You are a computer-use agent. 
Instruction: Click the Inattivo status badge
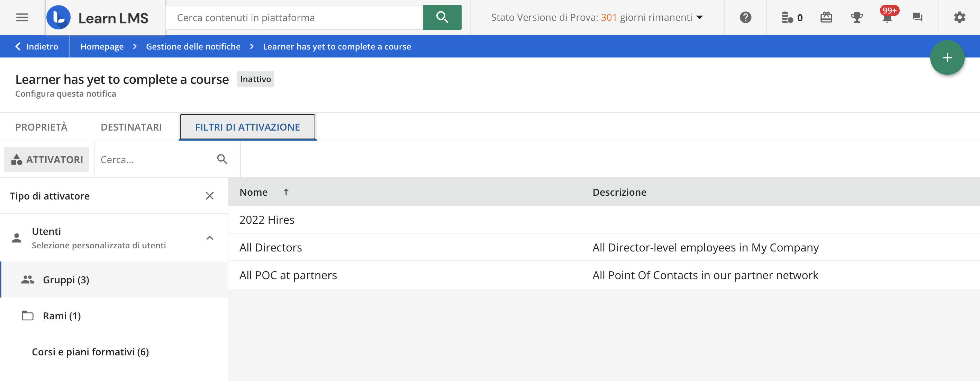click(256, 79)
